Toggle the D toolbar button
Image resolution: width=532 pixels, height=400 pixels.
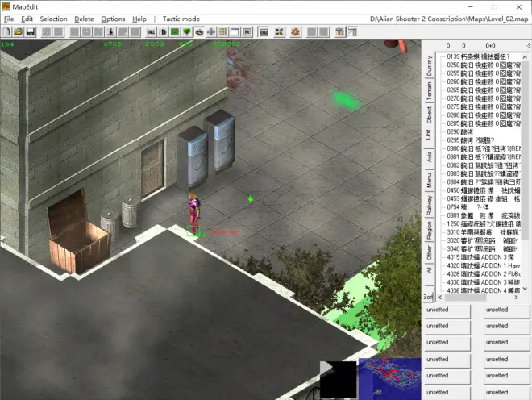pyautogui.click(x=164, y=32)
